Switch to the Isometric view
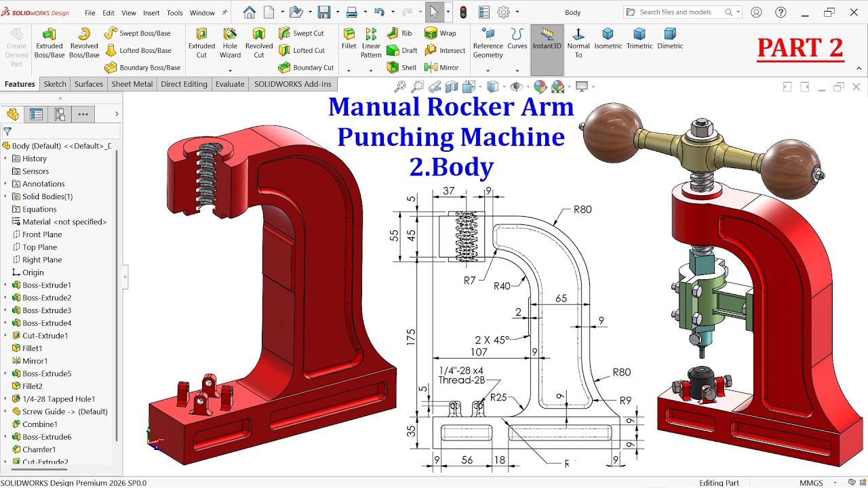This screenshot has width=868, height=488. click(608, 39)
